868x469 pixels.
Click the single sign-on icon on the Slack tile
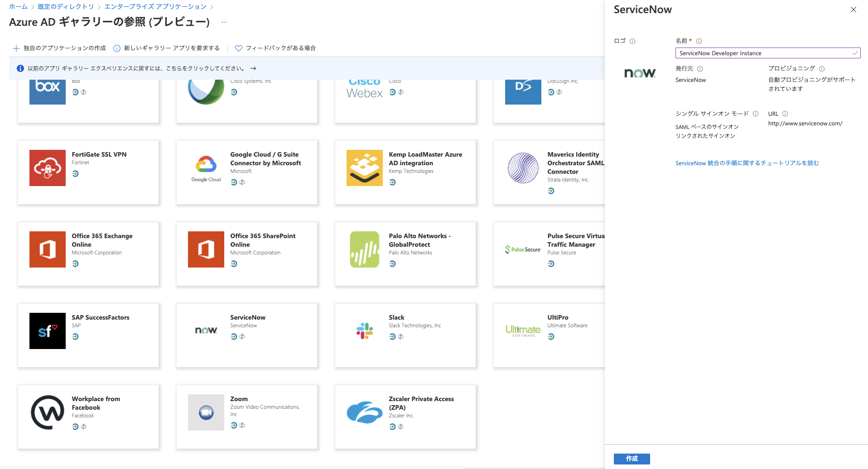pos(391,336)
